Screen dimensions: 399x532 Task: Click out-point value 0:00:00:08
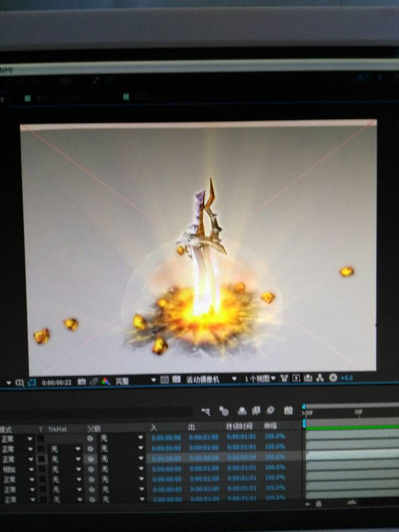(204, 458)
